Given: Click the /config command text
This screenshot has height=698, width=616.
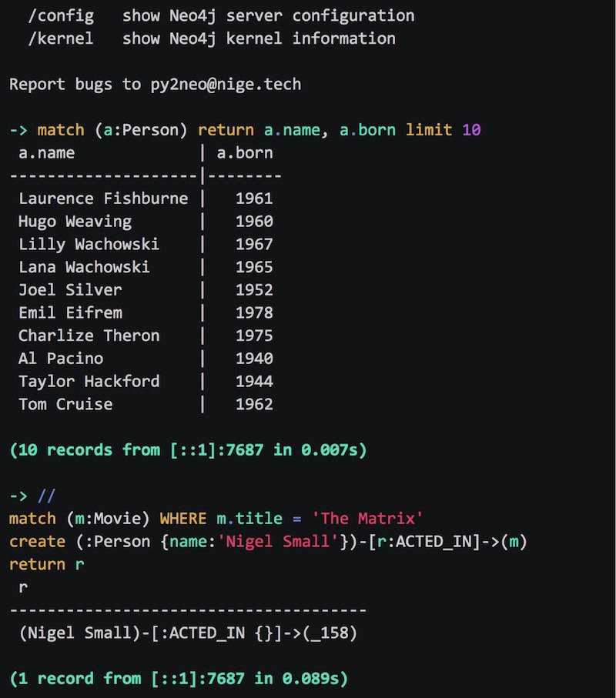Looking at the screenshot, I should tap(61, 16).
